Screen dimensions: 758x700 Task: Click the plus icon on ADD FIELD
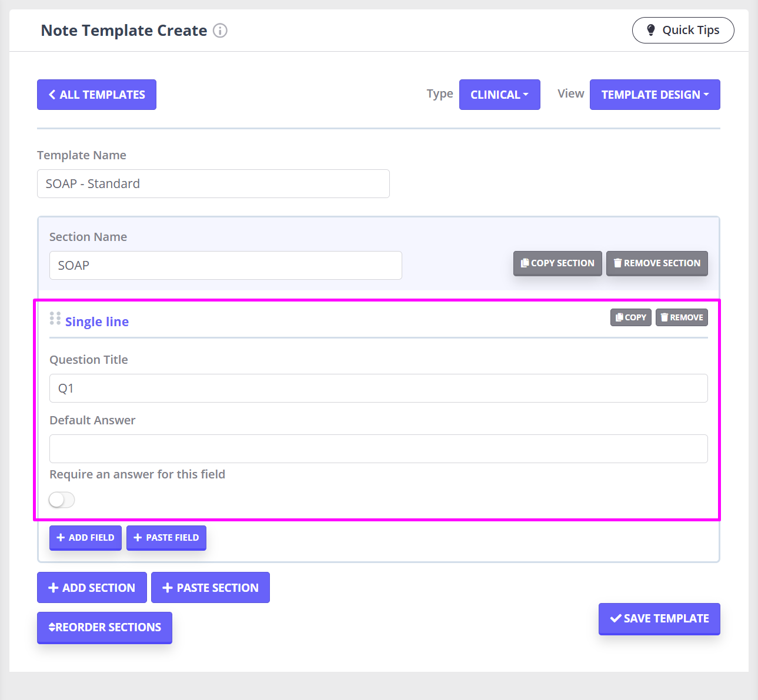(x=61, y=537)
